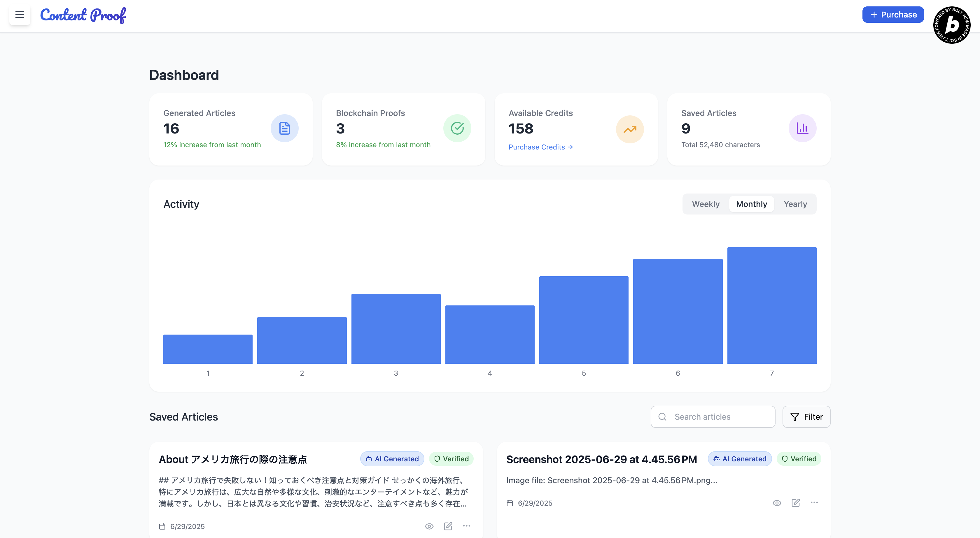Select the Yearly activity tab
980x538 pixels.
click(x=795, y=204)
